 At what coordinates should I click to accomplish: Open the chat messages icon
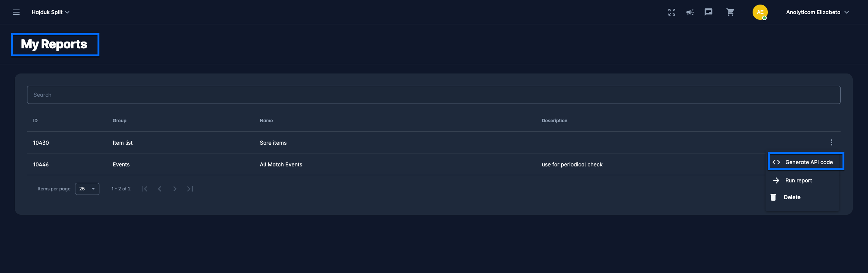tap(708, 12)
